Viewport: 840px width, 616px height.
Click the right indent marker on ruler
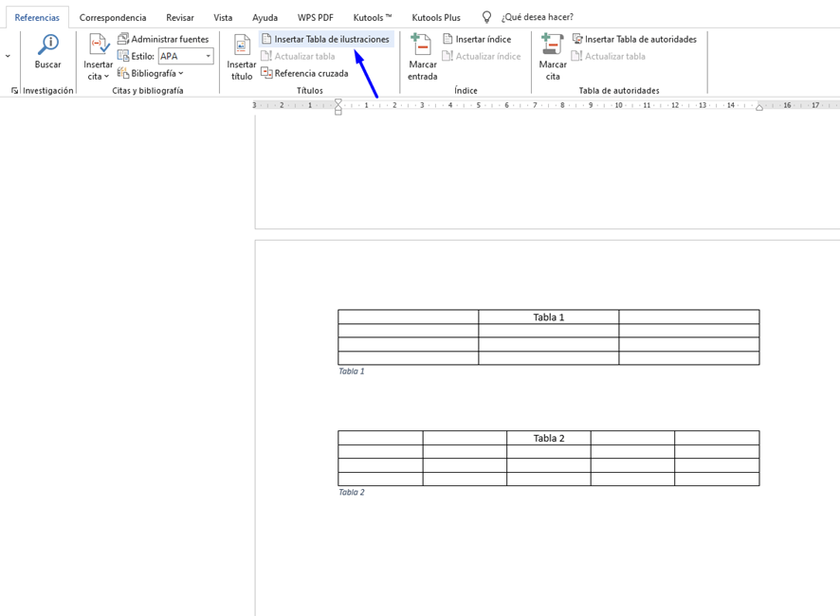[759, 108]
